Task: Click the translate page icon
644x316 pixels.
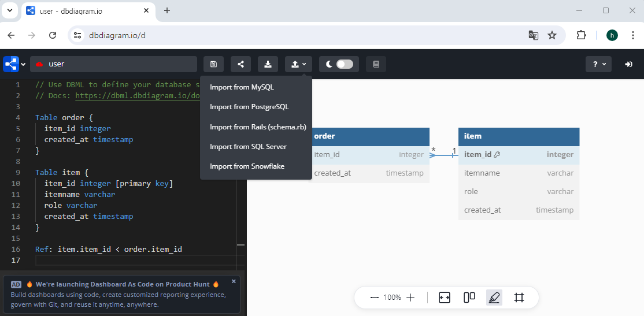Action: (533, 35)
